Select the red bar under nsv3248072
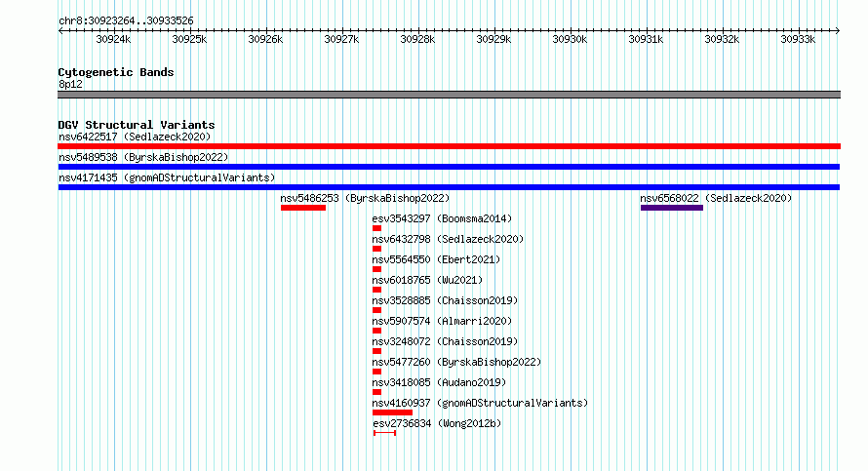The height and width of the screenshot is (471, 868). click(x=377, y=351)
